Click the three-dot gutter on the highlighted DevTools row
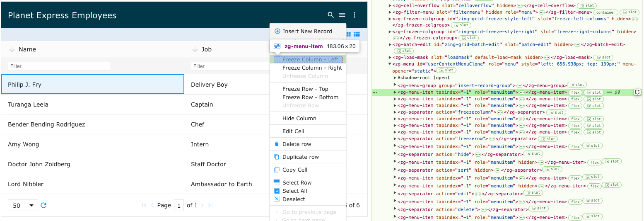Image resolution: width=644 pixels, height=221 pixels. point(375,92)
